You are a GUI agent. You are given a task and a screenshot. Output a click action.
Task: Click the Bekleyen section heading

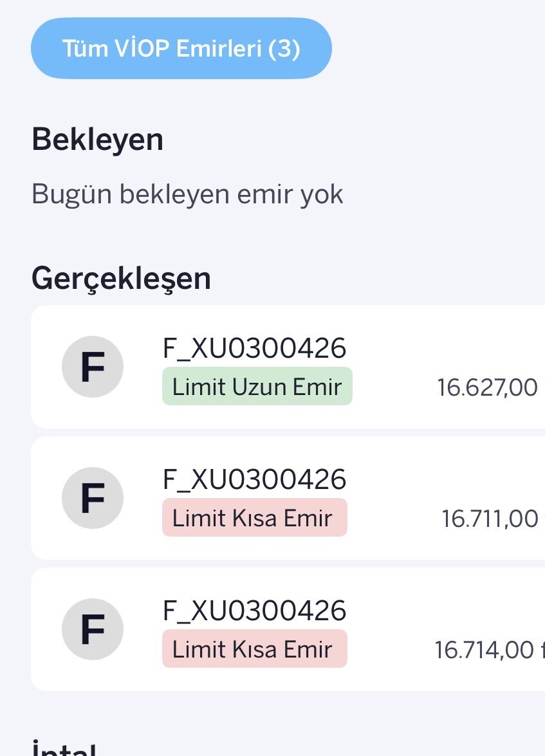click(97, 140)
